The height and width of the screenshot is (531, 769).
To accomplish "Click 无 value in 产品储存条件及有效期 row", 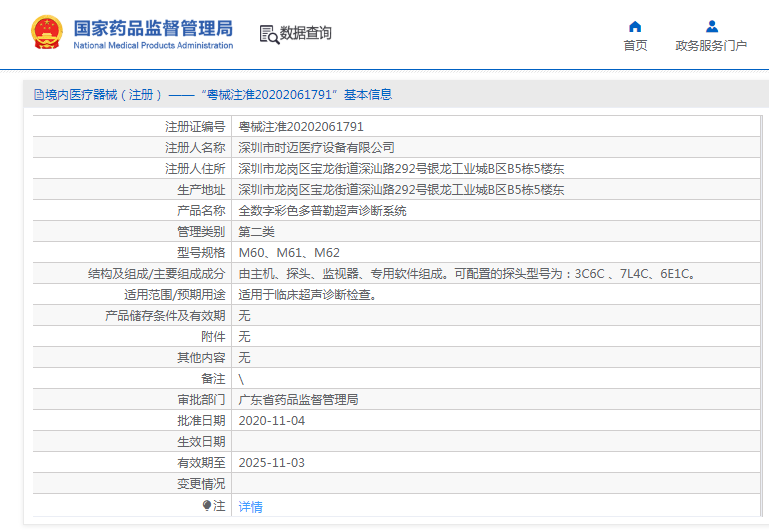I will point(244,316).
